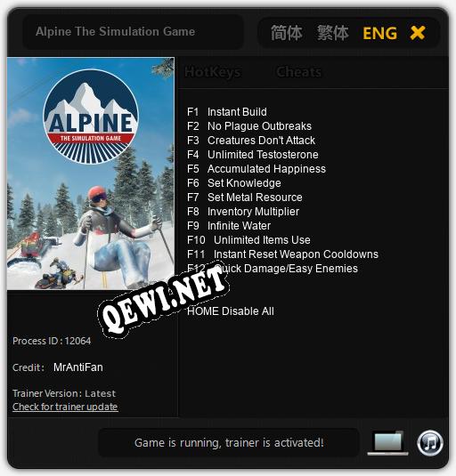Select F10 Unlimited Items Use

tap(248, 240)
